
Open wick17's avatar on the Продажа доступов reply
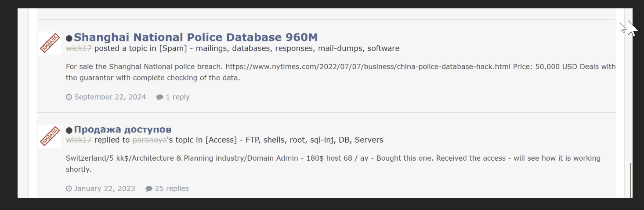[x=50, y=136]
